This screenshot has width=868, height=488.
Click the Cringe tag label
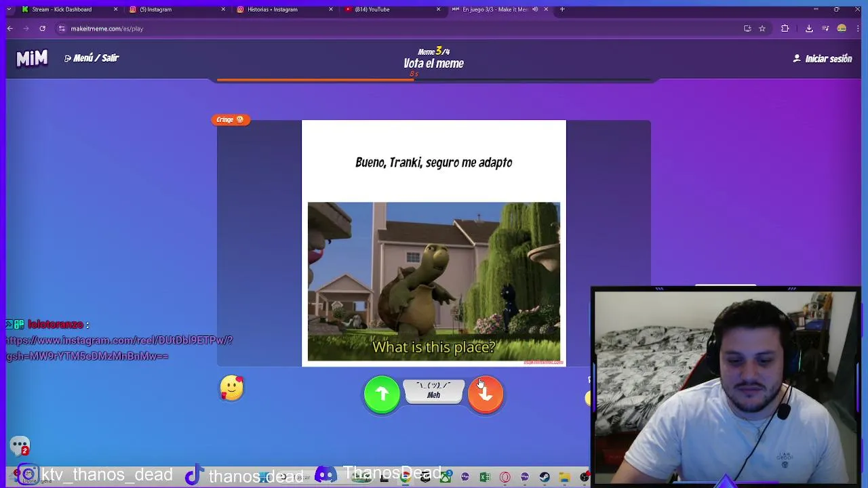(x=231, y=119)
